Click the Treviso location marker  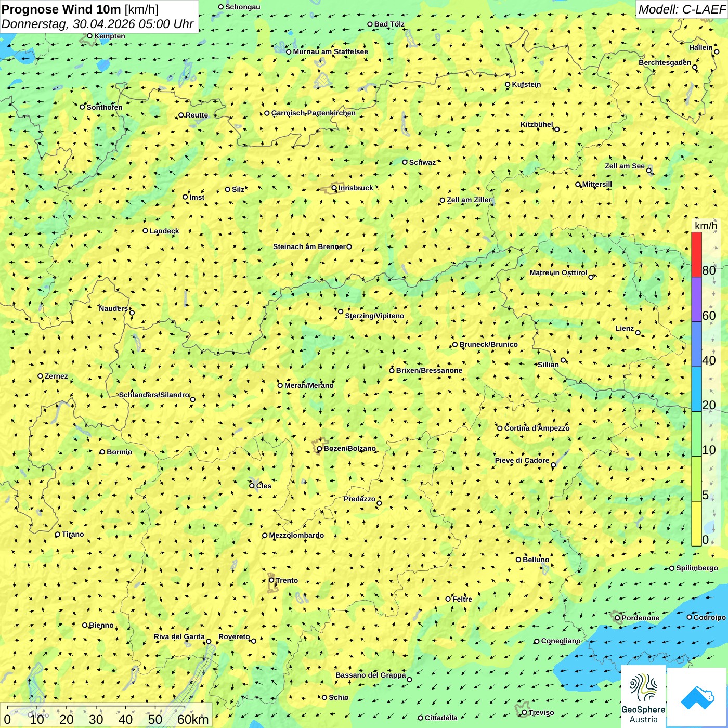click(x=524, y=712)
